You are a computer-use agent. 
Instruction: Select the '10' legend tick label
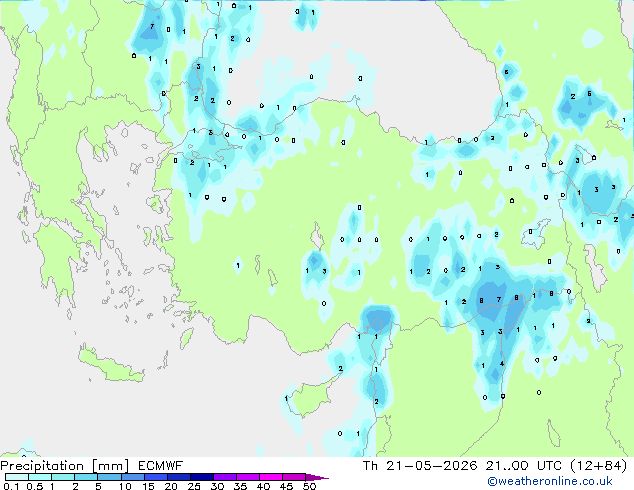click(x=125, y=486)
